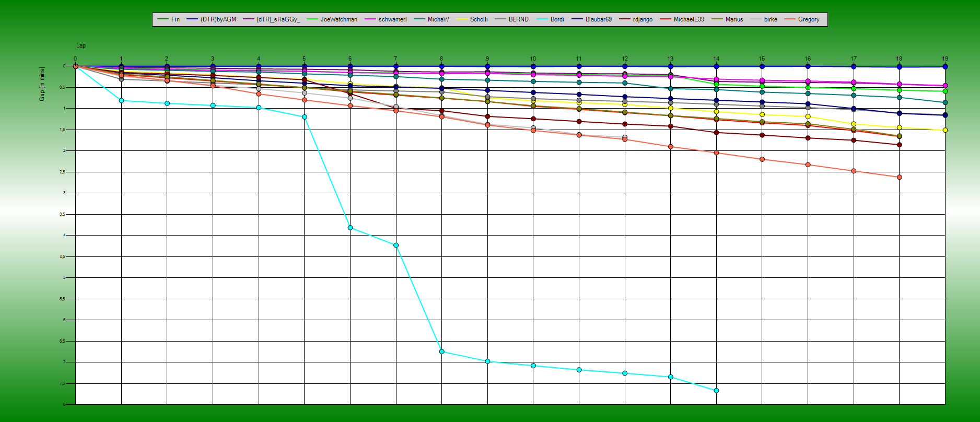Select Bordi's cyan marker at lap 7
980x422 pixels.
click(x=396, y=245)
